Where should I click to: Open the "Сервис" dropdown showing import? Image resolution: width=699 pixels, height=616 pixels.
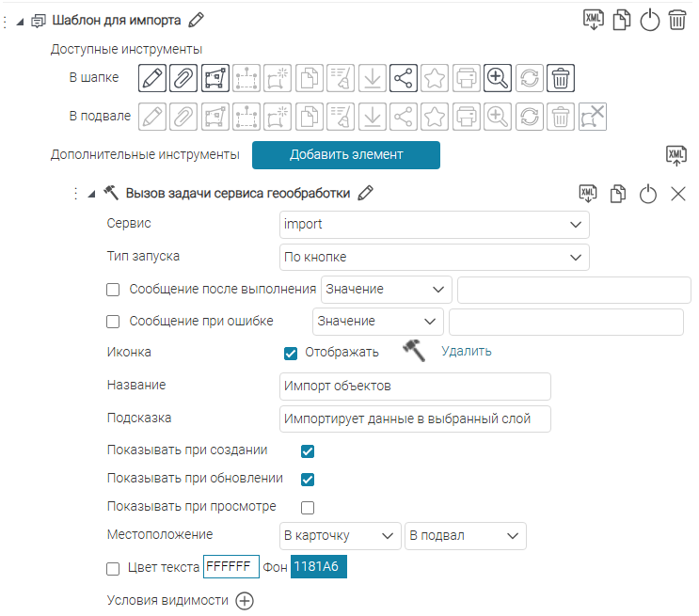pyautogui.click(x=435, y=226)
